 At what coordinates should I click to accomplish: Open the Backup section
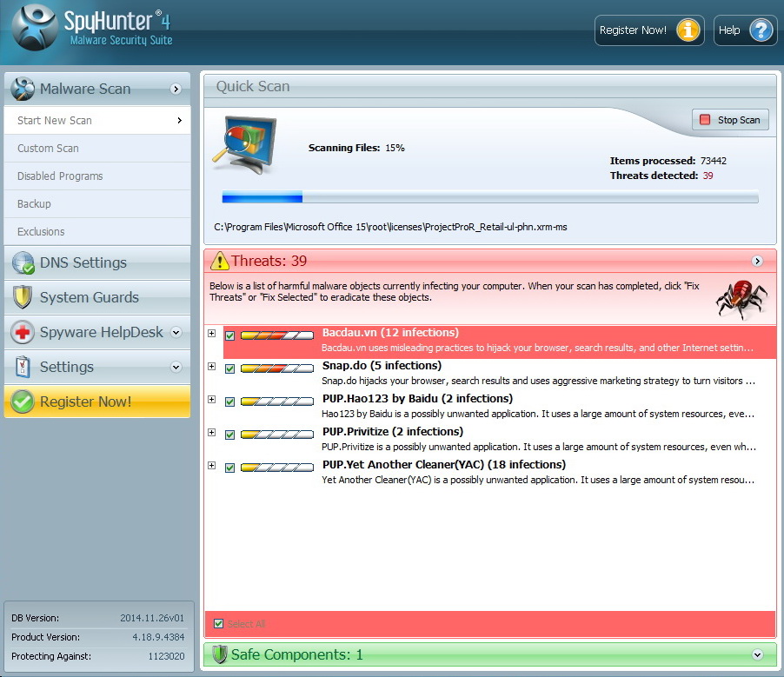click(x=97, y=204)
